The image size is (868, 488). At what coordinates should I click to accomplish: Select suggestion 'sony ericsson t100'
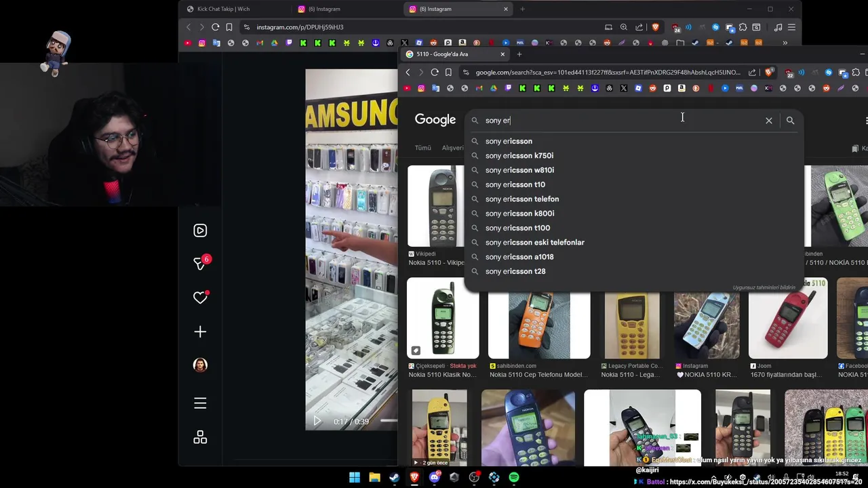coord(633,228)
